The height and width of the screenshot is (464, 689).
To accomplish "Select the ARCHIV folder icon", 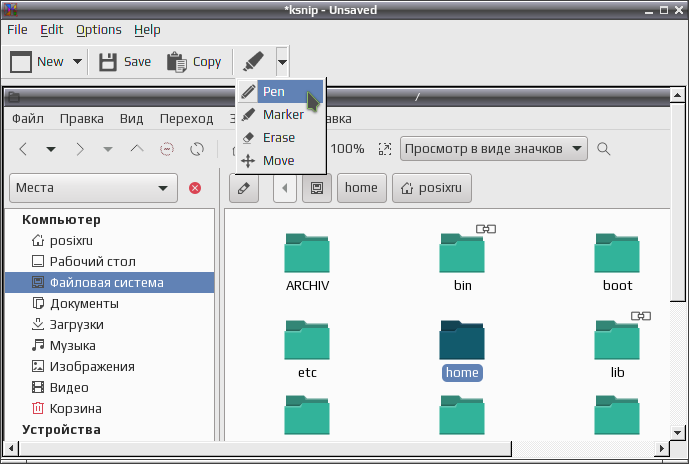I will click(x=307, y=253).
